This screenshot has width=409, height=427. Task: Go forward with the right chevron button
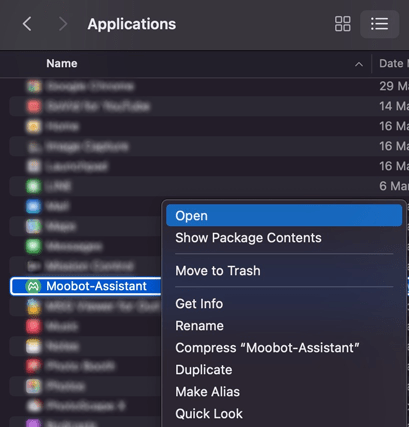63,24
